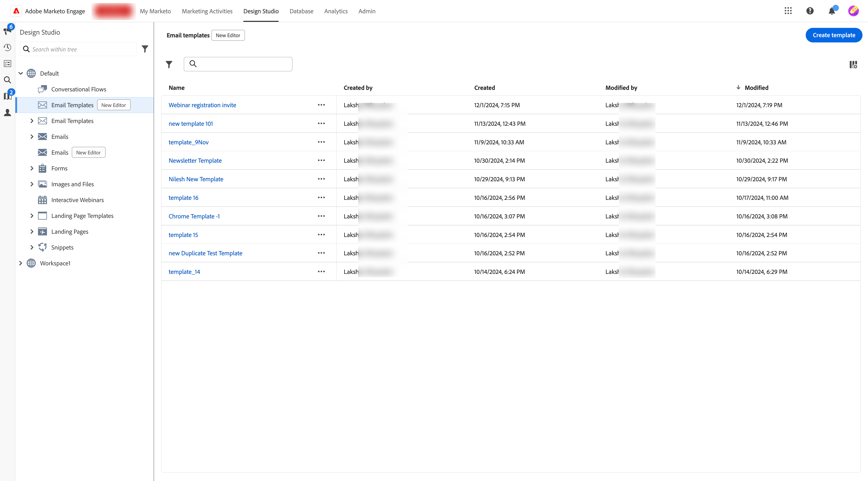Open the app switcher grid icon

788,11
